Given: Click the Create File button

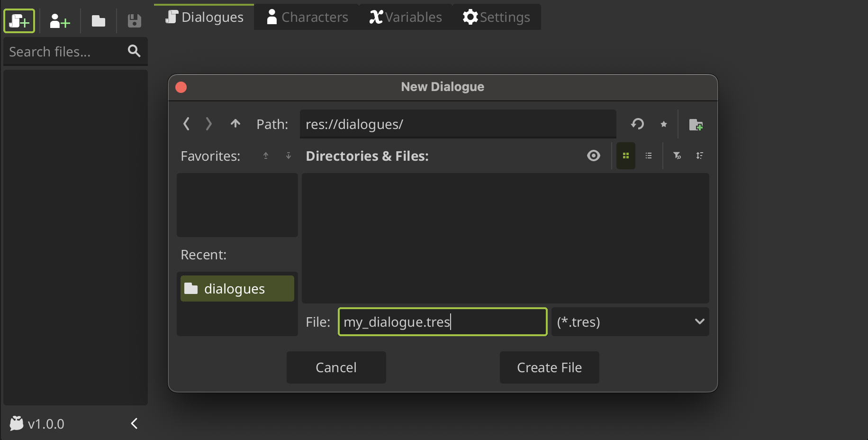Looking at the screenshot, I should click(549, 367).
